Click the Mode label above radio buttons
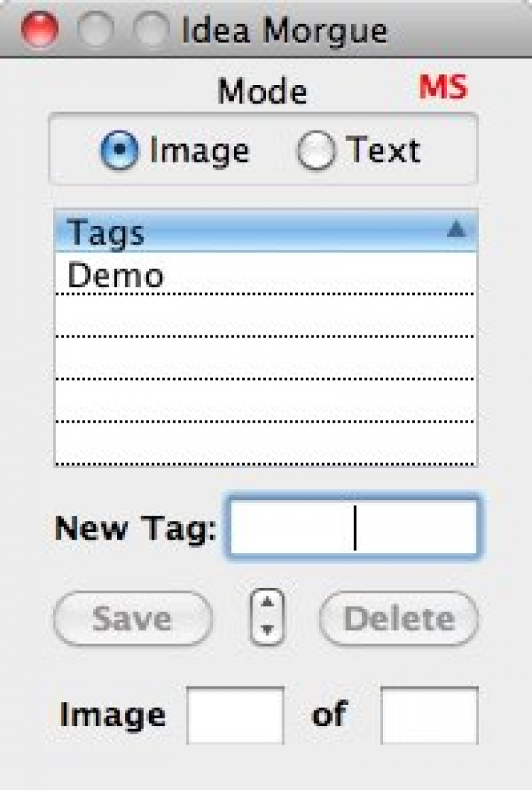 (x=262, y=92)
